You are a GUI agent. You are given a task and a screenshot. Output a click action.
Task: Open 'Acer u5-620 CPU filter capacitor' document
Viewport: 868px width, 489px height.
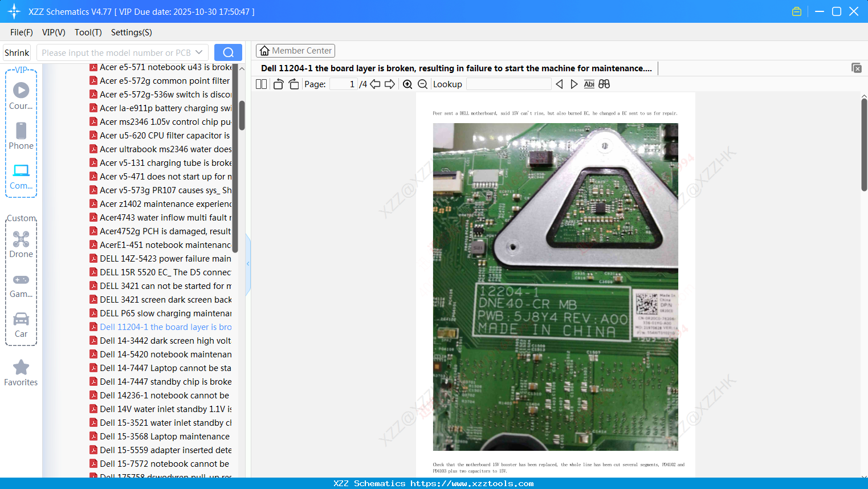click(160, 136)
